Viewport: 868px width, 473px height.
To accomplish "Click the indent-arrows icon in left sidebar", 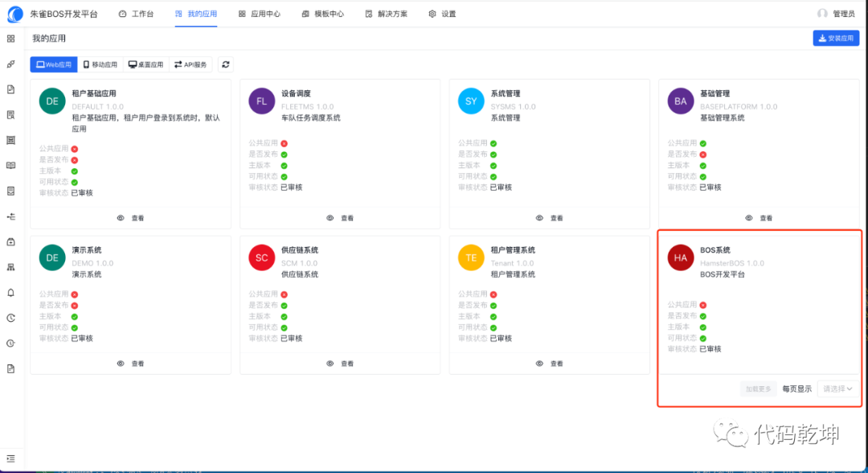I will pyautogui.click(x=10, y=216).
